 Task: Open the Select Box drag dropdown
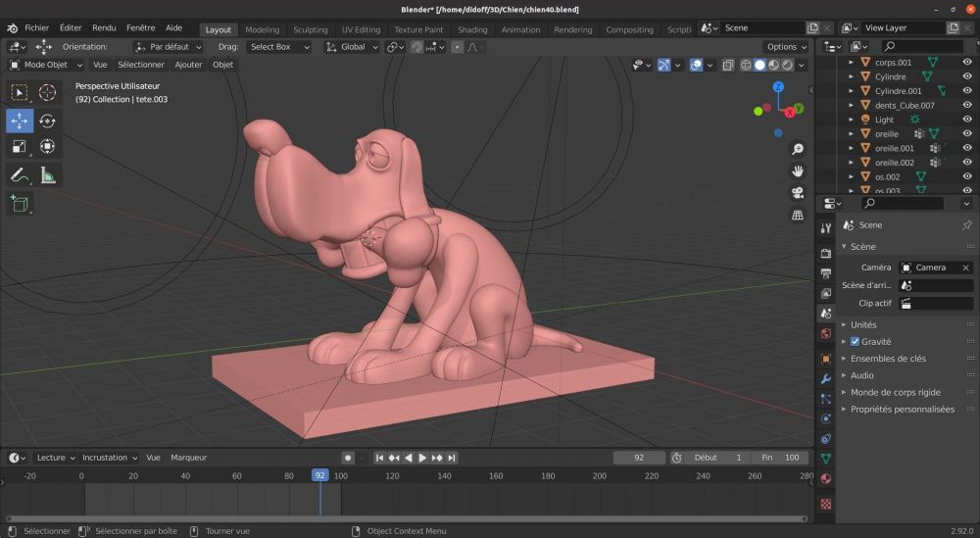point(277,47)
